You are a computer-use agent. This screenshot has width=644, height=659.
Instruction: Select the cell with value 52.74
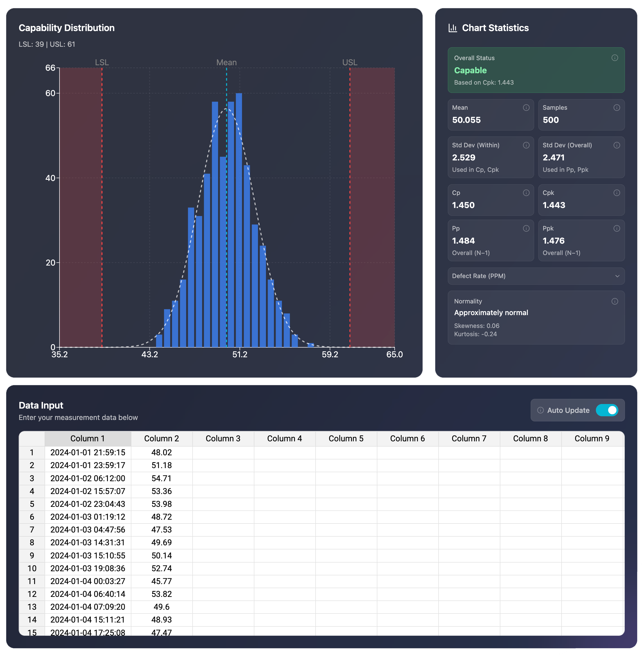point(162,568)
